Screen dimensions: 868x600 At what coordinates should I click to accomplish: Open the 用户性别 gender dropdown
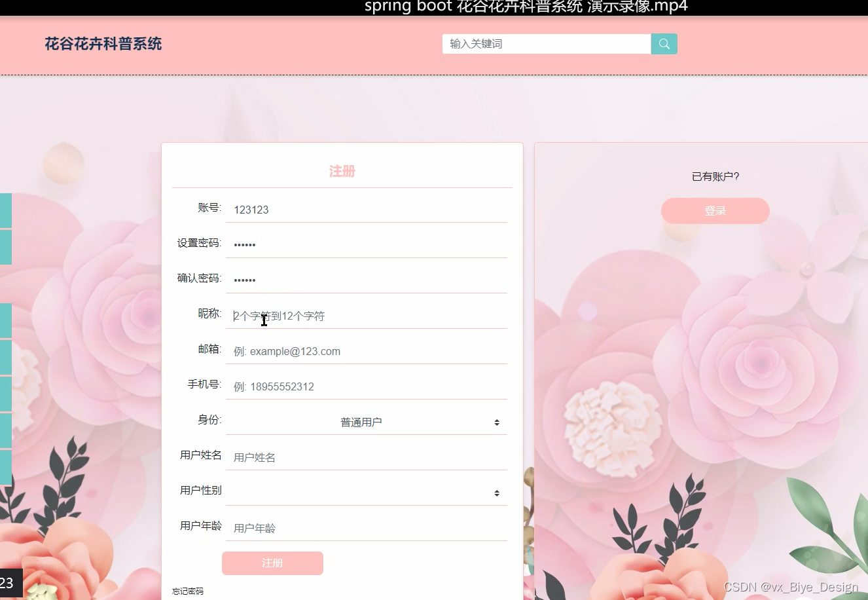(367, 493)
